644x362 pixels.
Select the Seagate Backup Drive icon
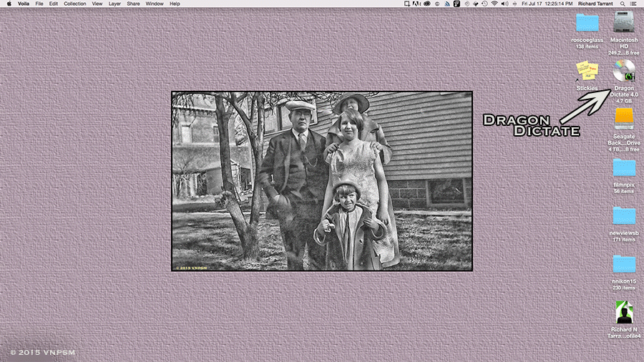coord(624,118)
